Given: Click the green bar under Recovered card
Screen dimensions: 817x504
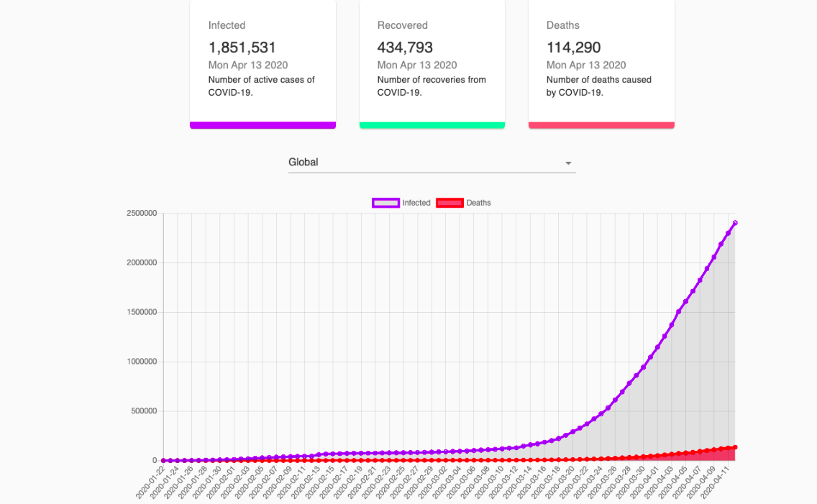Looking at the screenshot, I should [432, 125].
